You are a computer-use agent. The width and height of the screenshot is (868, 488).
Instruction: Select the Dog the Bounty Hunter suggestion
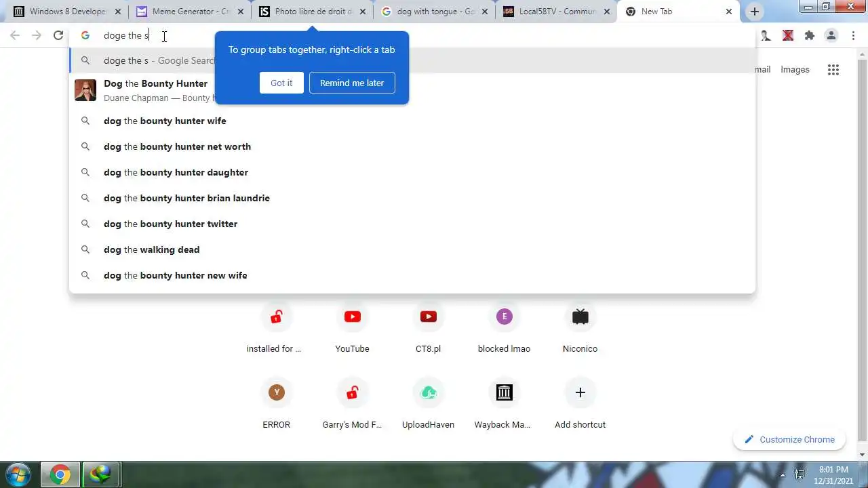412,90
